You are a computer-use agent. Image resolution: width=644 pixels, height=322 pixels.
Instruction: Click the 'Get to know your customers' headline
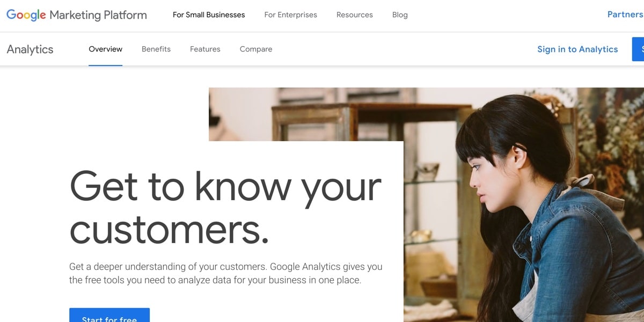[225, 207]
